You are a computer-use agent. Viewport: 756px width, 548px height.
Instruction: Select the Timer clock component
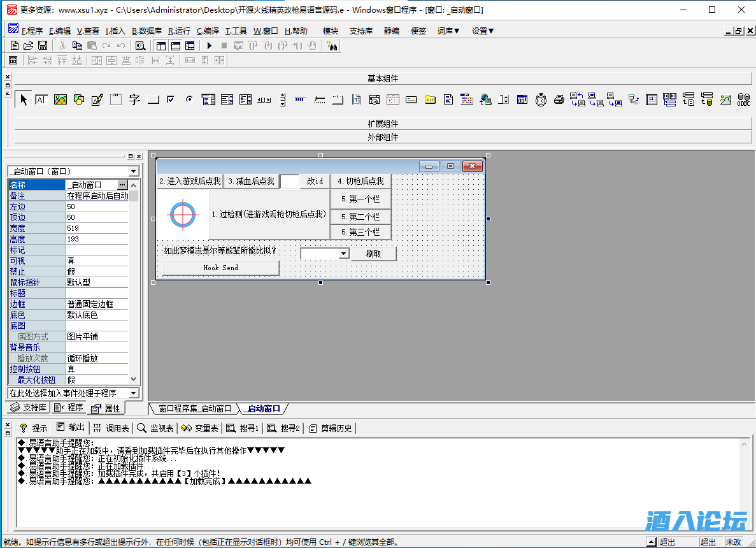click(541, 99)
